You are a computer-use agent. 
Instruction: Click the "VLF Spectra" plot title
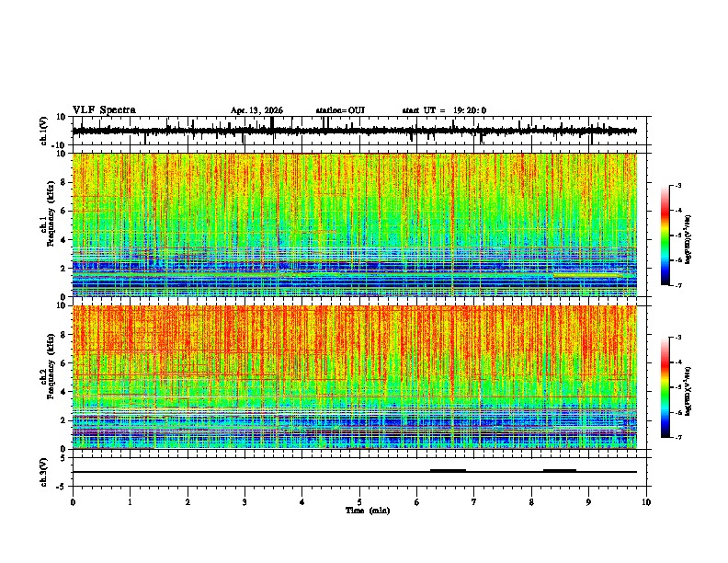104,110
